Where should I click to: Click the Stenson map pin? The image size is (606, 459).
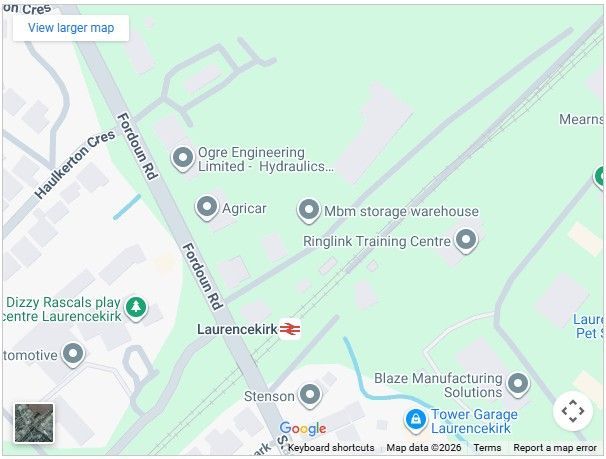(x=310, y=396)
